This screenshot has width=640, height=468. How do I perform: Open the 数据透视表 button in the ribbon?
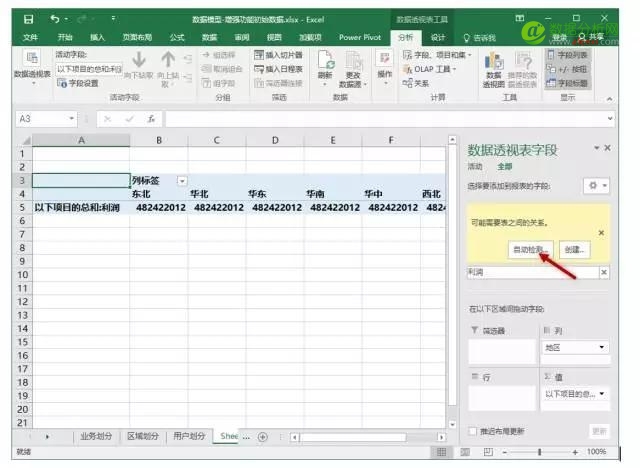[32, 67]
